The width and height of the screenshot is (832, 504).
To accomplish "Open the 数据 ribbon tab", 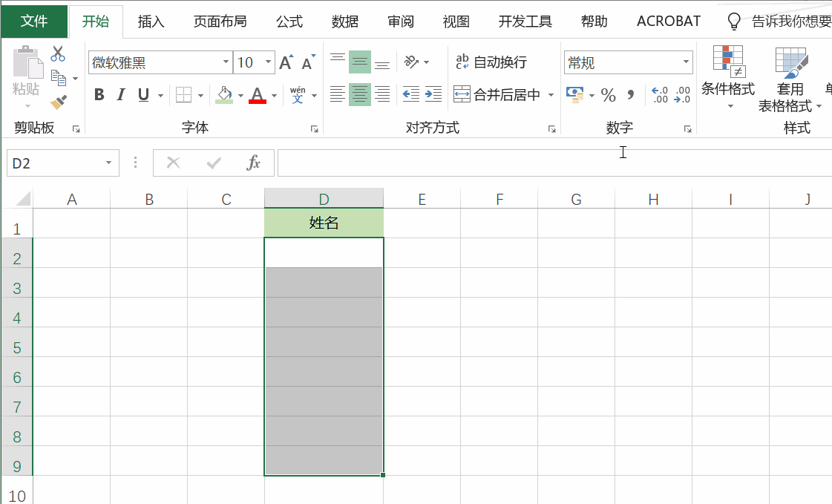I will pos(344,22).
